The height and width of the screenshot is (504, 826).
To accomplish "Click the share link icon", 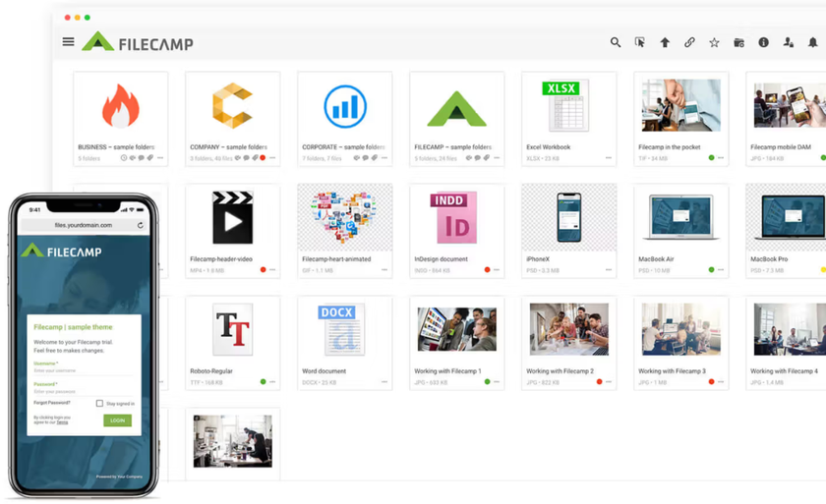I will pyautogui.click(x=689, y=42).
